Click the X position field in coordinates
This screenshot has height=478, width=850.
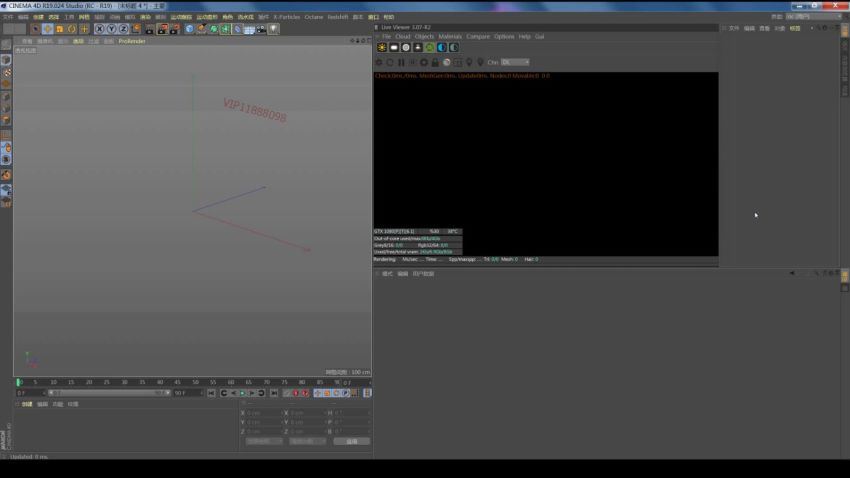[x=263, y=413]
